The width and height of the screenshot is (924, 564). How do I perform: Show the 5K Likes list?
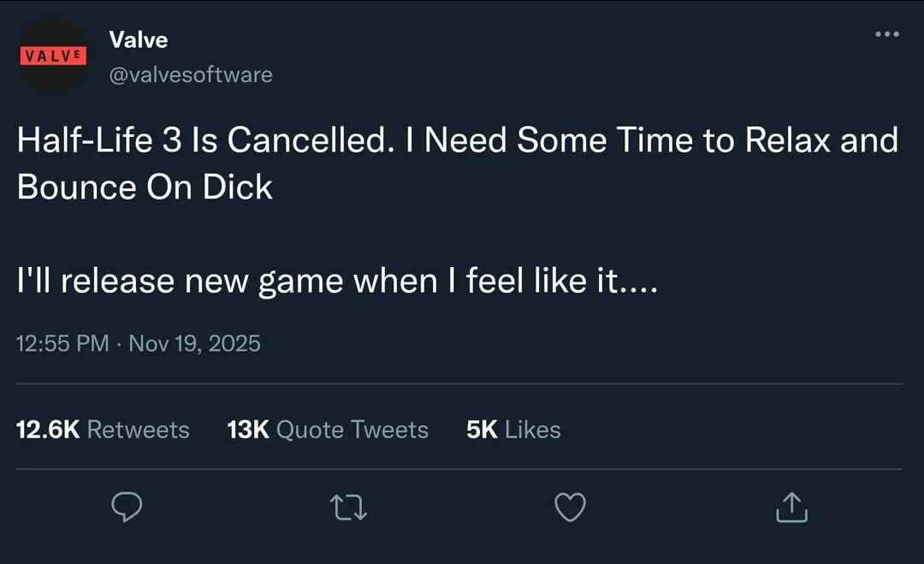513,429
